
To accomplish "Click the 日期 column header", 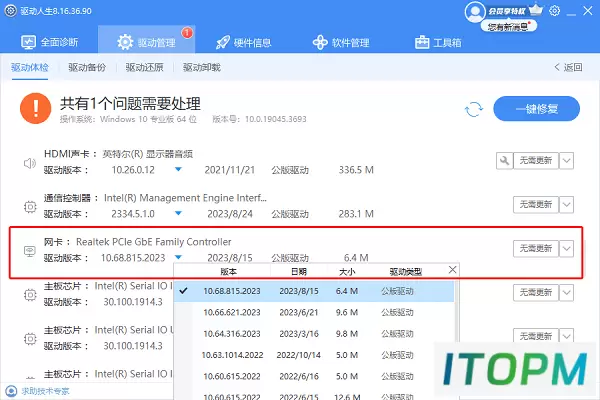I will 298,271.
